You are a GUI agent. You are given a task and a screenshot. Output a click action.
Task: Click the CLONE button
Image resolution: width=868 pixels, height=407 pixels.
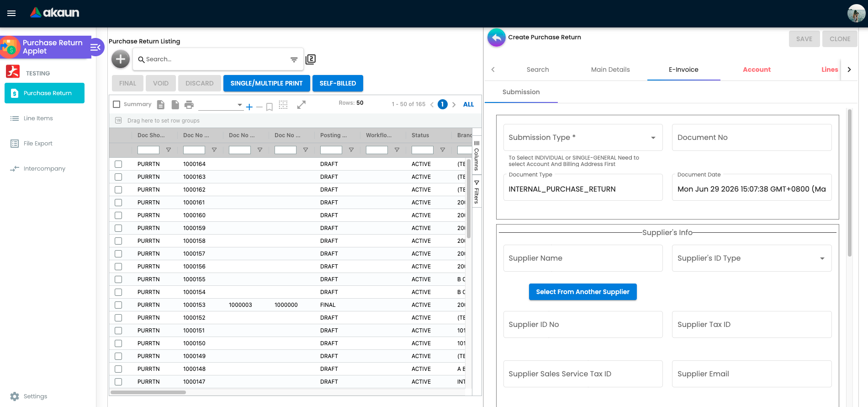[x=840, y=39]
